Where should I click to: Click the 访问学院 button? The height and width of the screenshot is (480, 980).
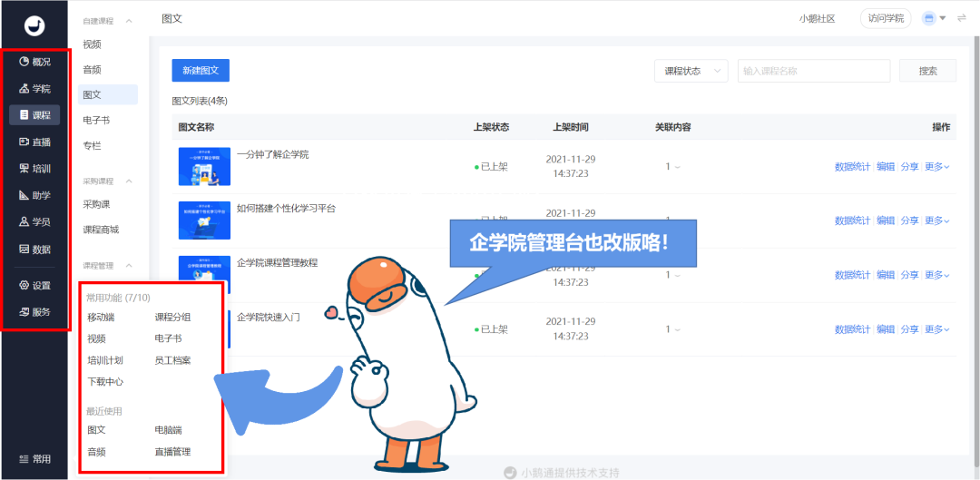coord(886,19)
